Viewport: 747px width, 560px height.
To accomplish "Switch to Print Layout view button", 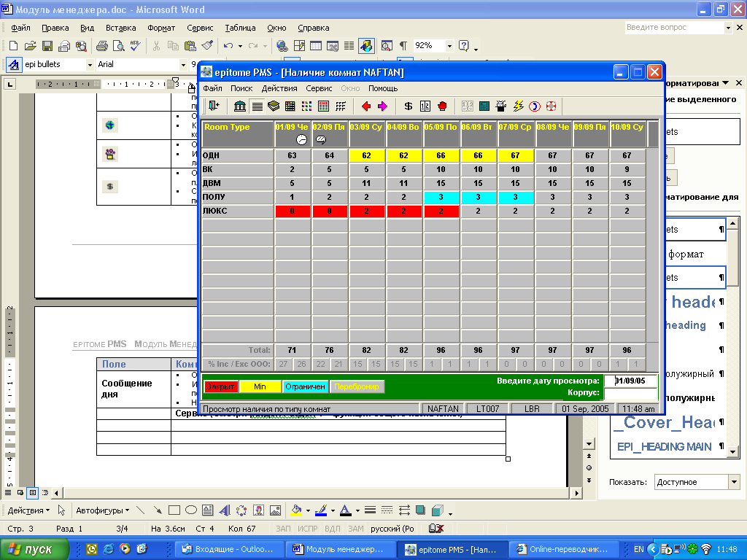I will click(x=32, y=492).
